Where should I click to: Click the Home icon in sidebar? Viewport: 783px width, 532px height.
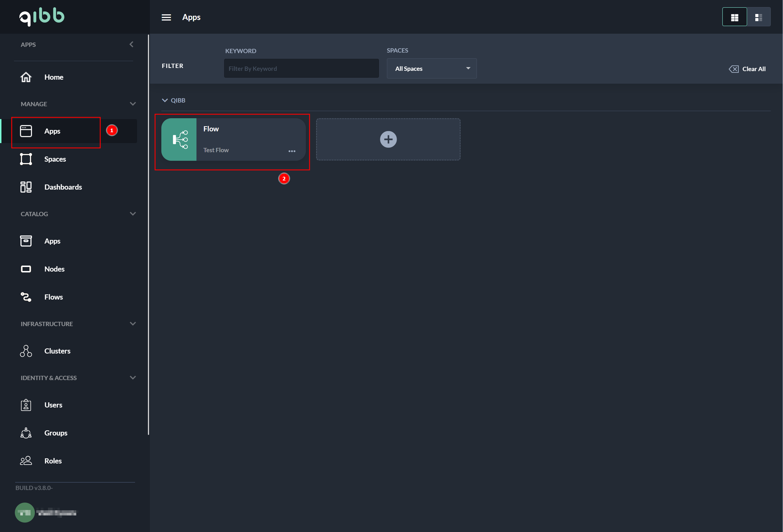pos(26,77)
